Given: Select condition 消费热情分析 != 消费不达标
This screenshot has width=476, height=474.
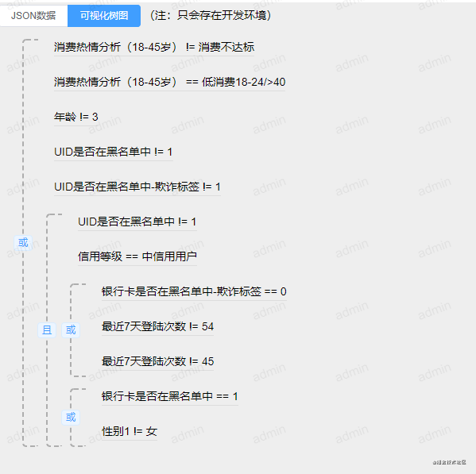Looking at the screenshot, I should coord(154,48).
